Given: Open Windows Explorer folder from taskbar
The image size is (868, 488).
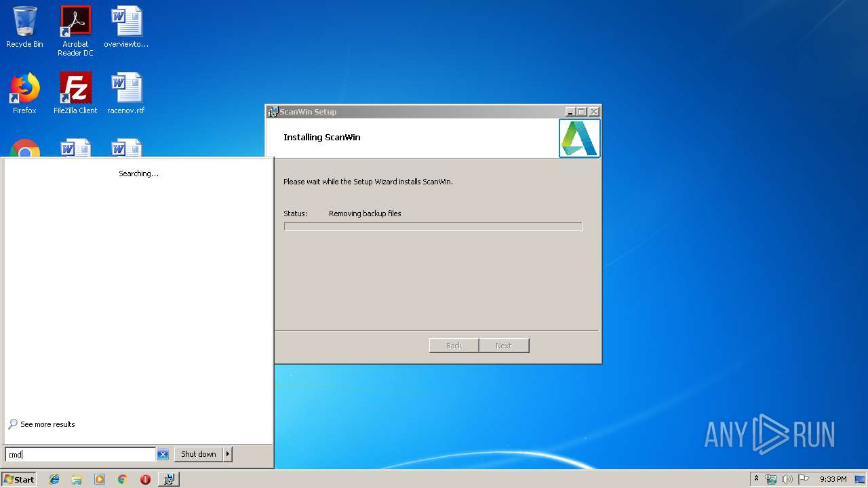Looking at the screenshot, I should [77, 479].
